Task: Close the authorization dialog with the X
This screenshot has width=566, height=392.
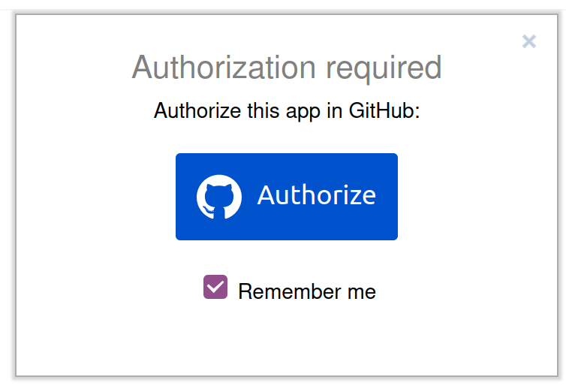Action: 529,41
